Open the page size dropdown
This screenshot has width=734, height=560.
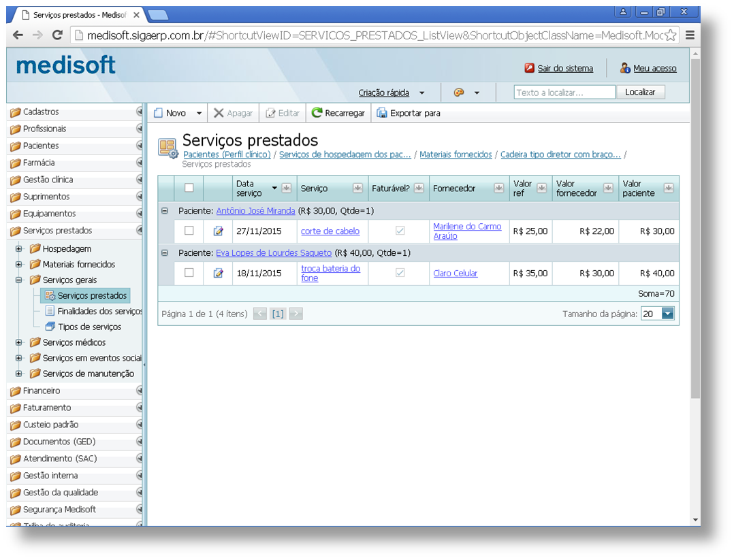pos(668,314)
